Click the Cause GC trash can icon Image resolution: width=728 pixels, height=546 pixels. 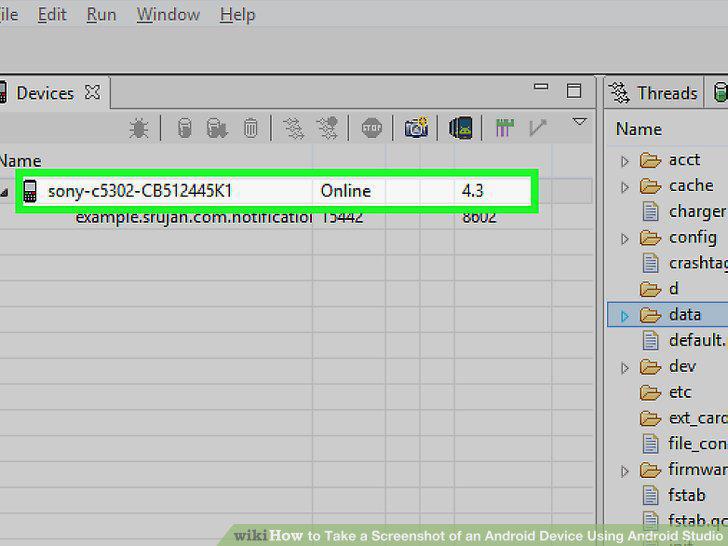click(x=250, y=128)
